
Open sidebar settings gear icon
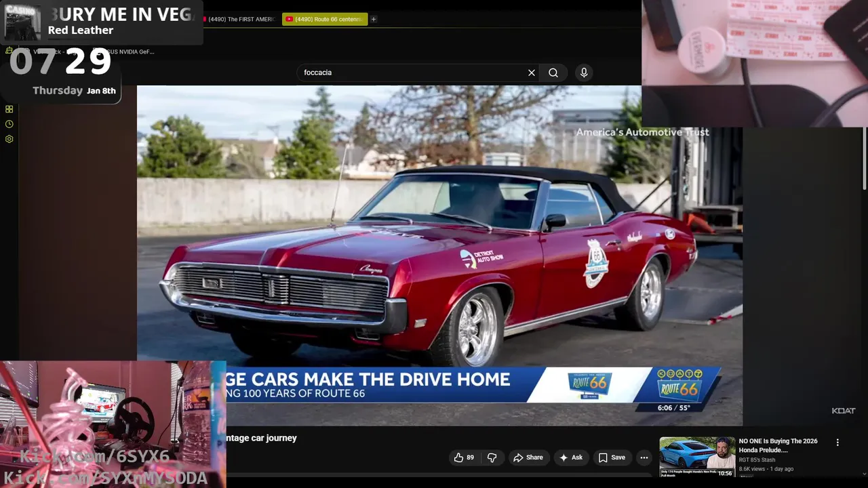9,139
